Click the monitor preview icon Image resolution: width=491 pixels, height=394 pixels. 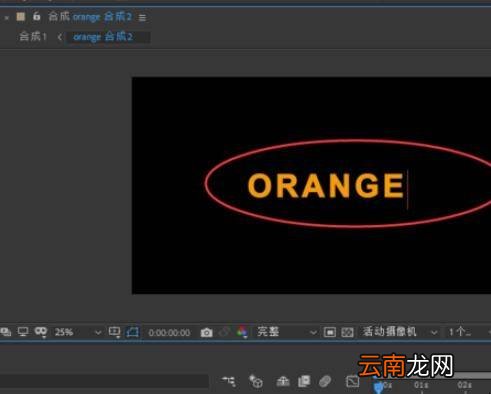23,332
